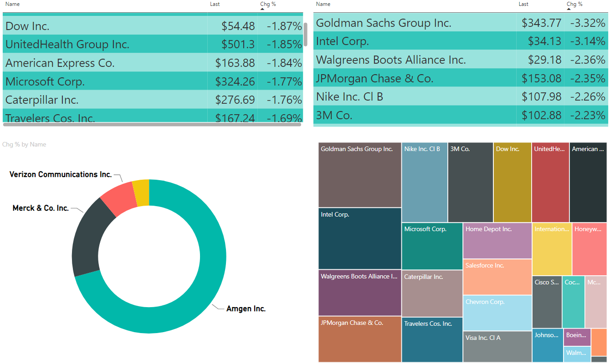
Task: Select American Express Co. in the left table
Action: pyautogui.click(x=60, y=63)
